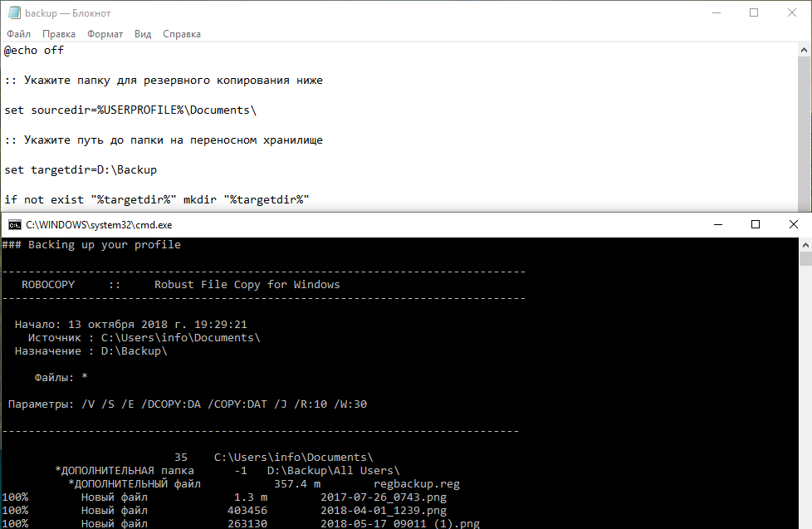Screen dimensions: 812x529
Task: Click the 'Файлы: *' line in console
Action: [x=61, y=377]
